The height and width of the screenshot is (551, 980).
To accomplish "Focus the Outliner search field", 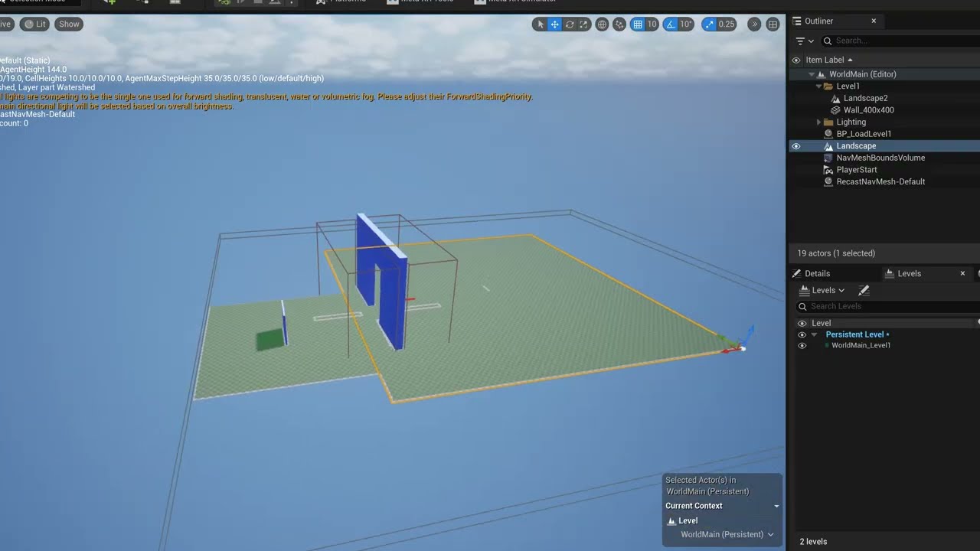I will tap(900, 41).
